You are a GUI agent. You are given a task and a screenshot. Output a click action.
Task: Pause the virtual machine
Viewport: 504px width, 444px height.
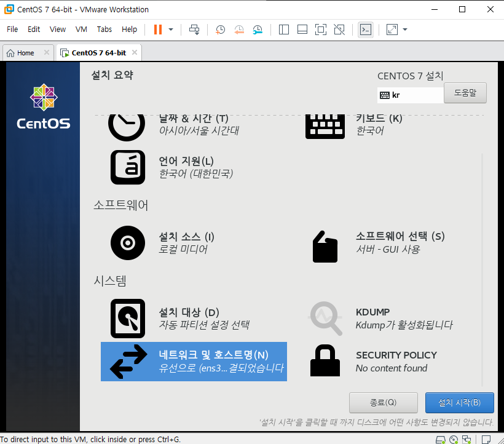[158, 30]
